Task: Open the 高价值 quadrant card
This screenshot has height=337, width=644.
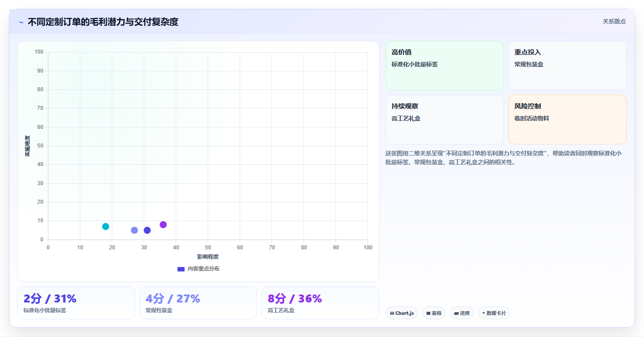Action: pyautogui.click(x=445, y=66)
